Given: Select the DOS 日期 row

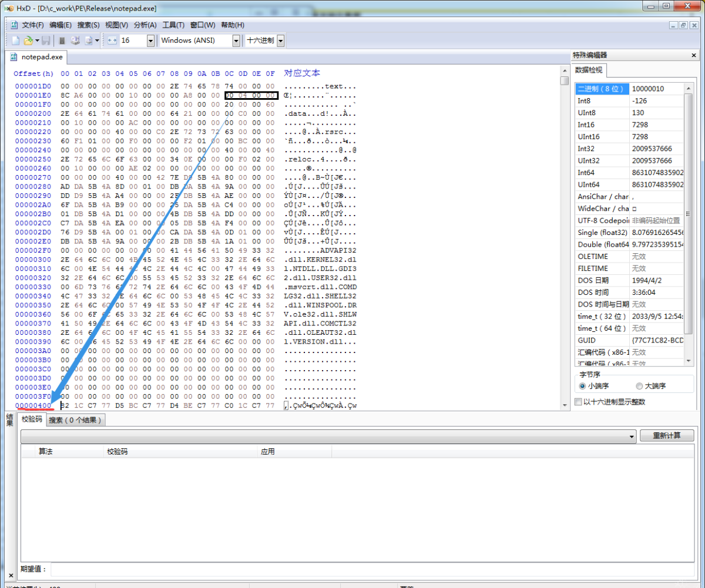Looking at the screenshot, I should (x=629, y=280).
